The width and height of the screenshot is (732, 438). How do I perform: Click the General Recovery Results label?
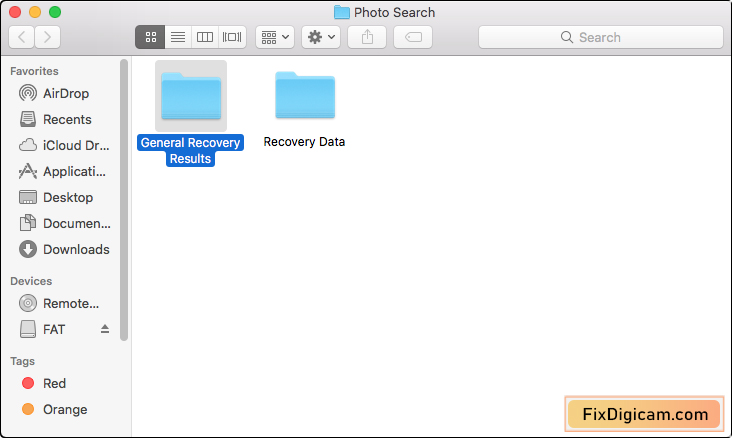click(x=190, y=150)
